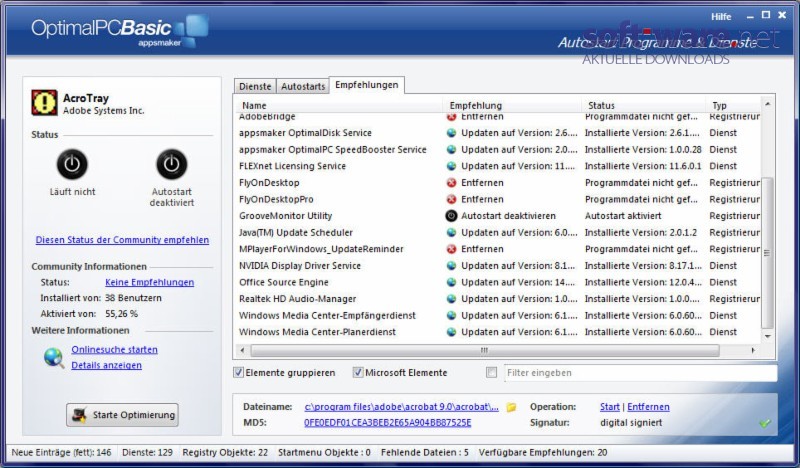Toggle the Läuft nicht power button
The image size is (800, 468).
click(72, 164)
